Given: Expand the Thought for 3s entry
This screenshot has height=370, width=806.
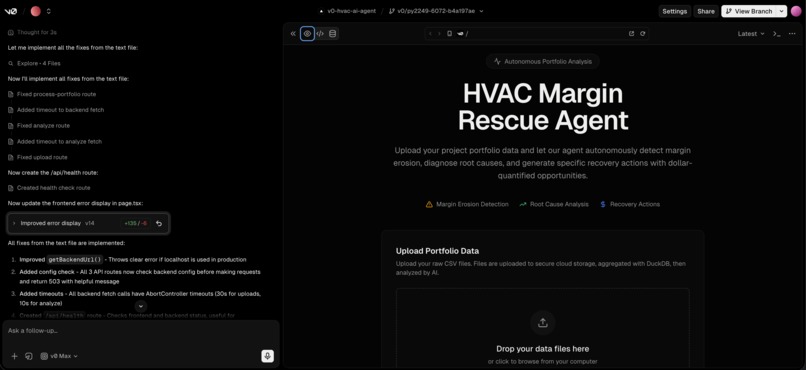Looking at the screenshot, I should [32, 32].
